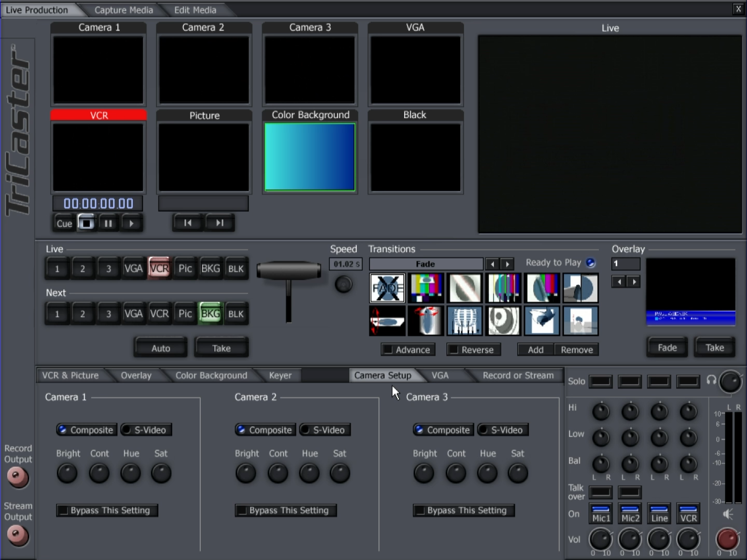The width and height of the screenshot is (747, 560).
Task: Select the fifth top-row transition icon
Action: click(x=542, y=288)
